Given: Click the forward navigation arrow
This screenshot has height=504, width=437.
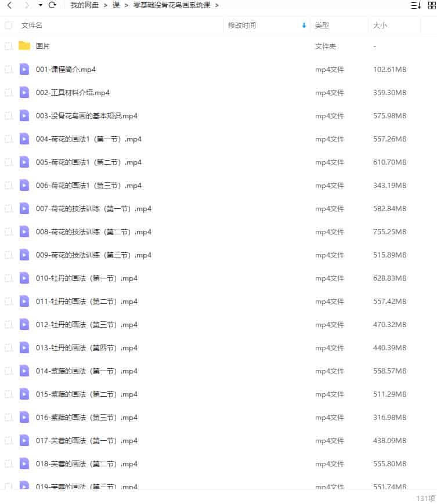Looking at the screenshot, I should click(27, 5).
